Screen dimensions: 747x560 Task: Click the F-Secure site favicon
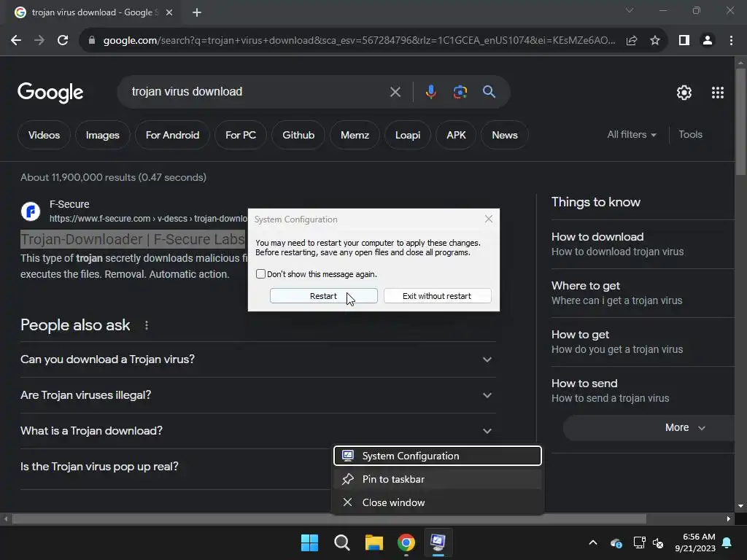click(31, 211)
